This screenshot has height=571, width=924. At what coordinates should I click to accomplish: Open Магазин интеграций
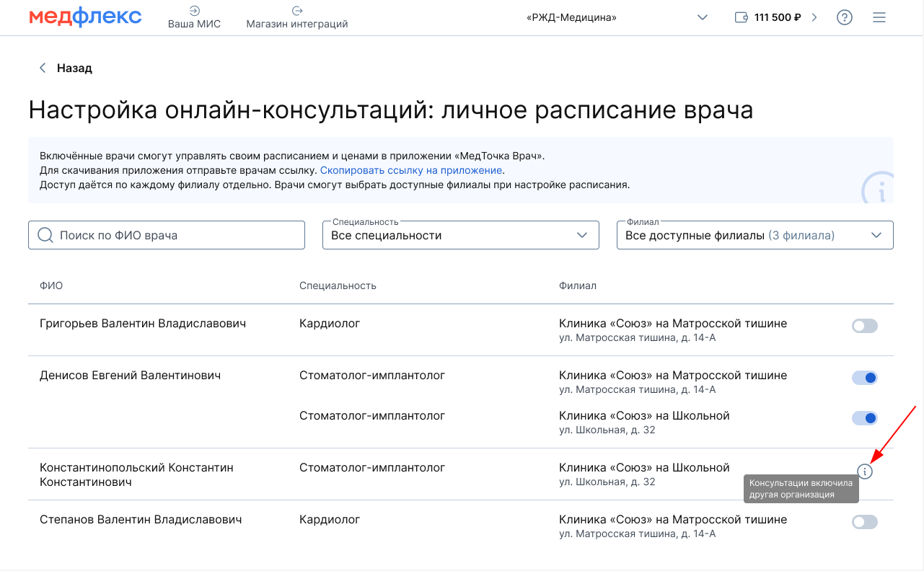point(297,17)
